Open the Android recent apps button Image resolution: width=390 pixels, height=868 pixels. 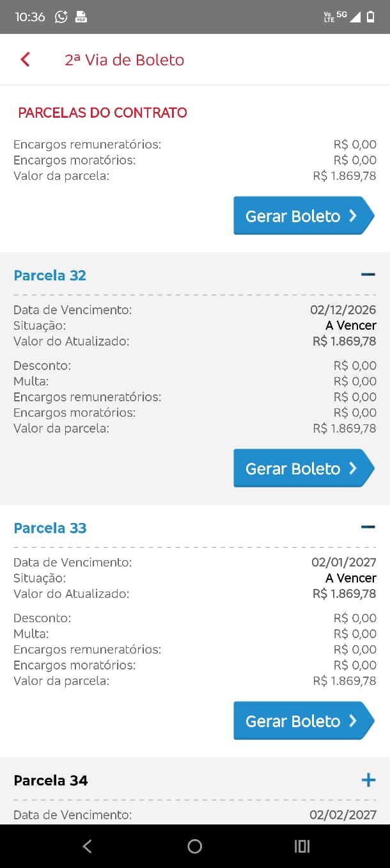pyautogui.click(x=302, y=846)
